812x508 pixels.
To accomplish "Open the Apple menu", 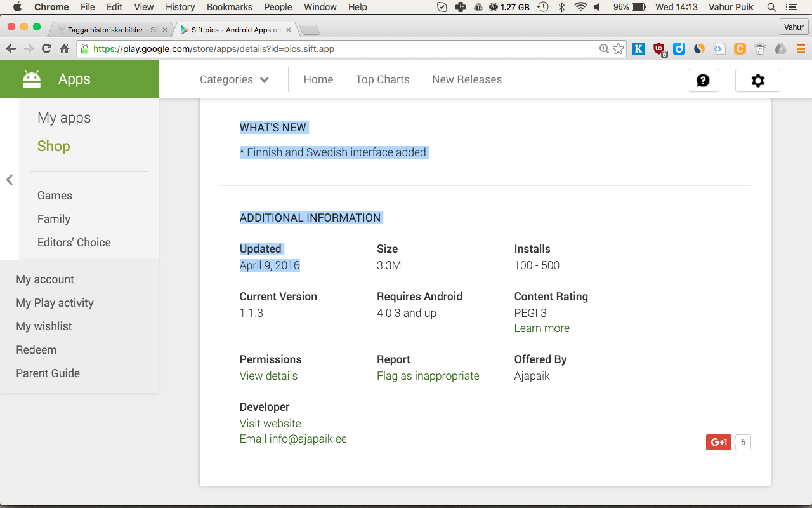I will click(17, 7).
